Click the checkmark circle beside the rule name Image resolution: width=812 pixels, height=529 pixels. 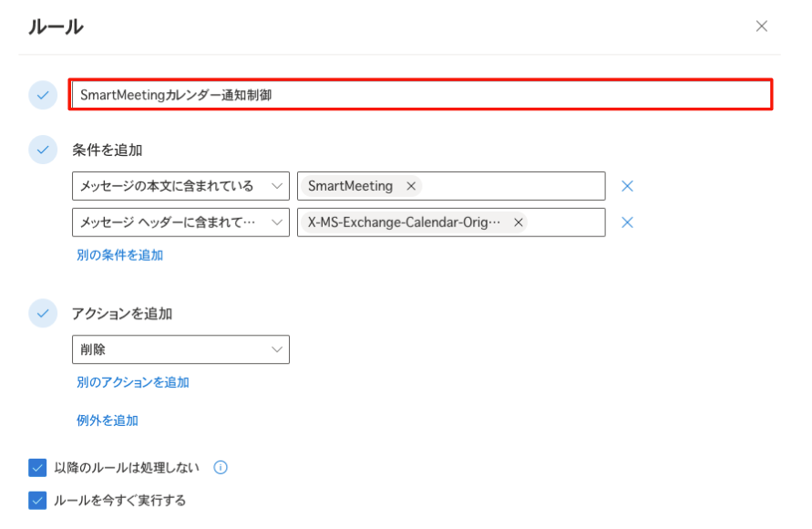(x=43, y=95)
